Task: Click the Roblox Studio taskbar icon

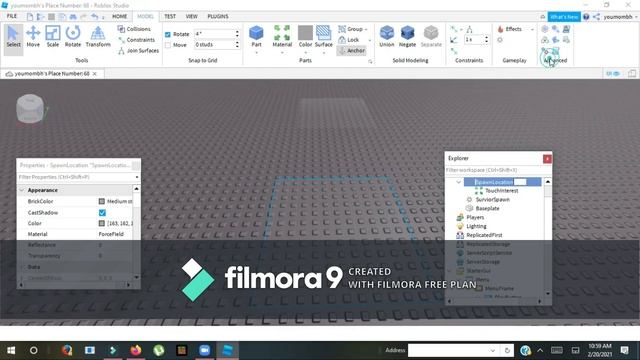Action: (x=227, y=350)
